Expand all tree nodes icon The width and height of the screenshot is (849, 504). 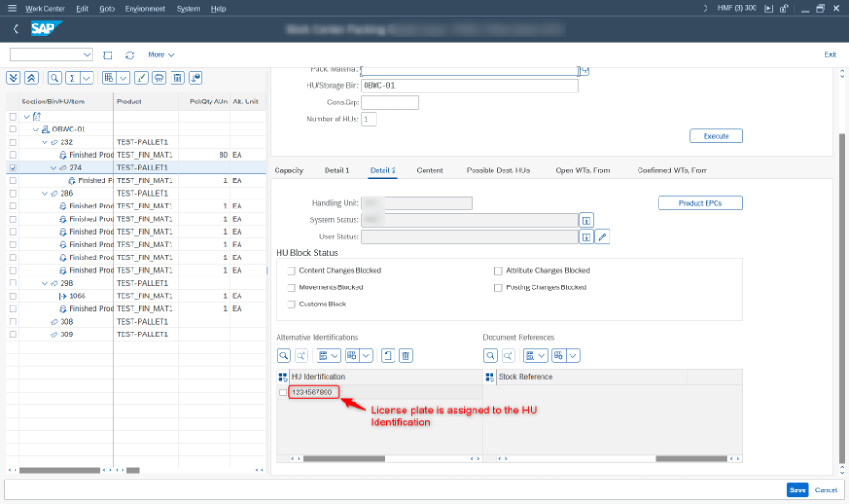[x=14, y=78]
